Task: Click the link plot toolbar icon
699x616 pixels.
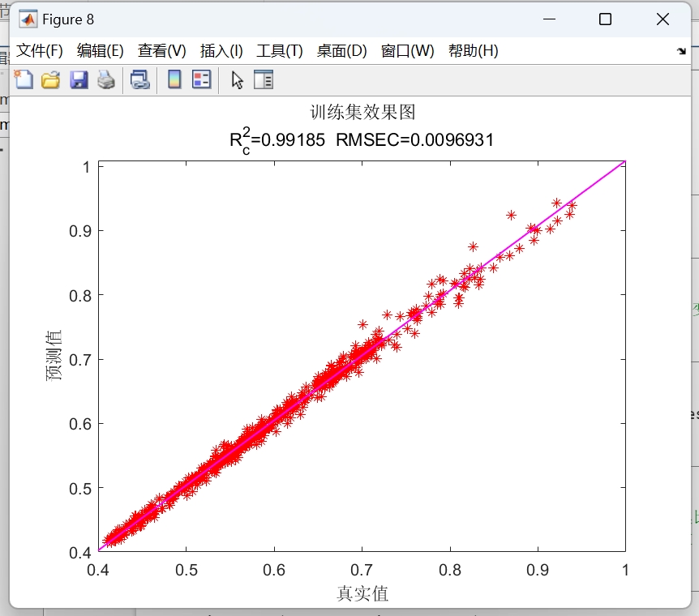Action: point(139,79)
